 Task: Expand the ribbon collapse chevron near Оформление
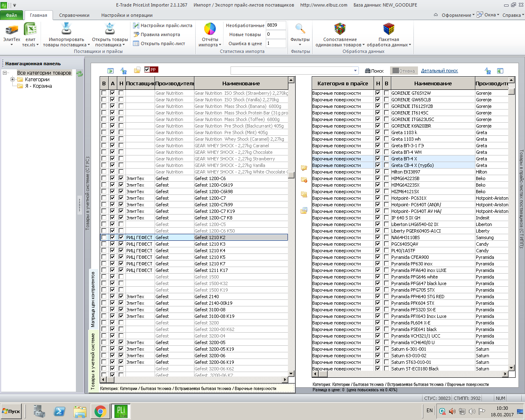(x=436, y=15)
